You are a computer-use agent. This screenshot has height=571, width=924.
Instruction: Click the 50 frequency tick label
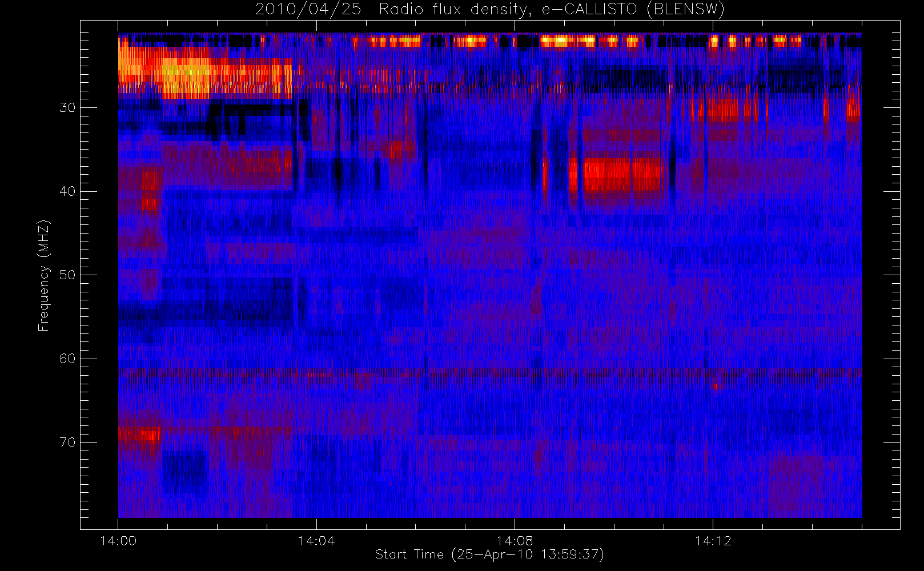67,275
